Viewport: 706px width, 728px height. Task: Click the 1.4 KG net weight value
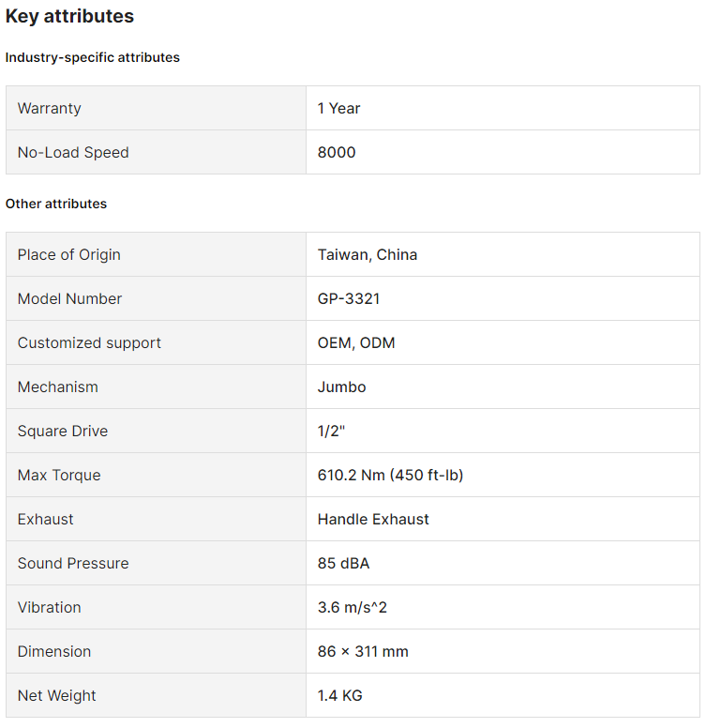point(339,695)
